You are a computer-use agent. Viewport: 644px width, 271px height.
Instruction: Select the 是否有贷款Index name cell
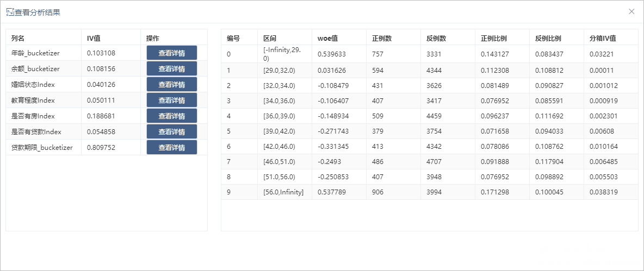44,131
